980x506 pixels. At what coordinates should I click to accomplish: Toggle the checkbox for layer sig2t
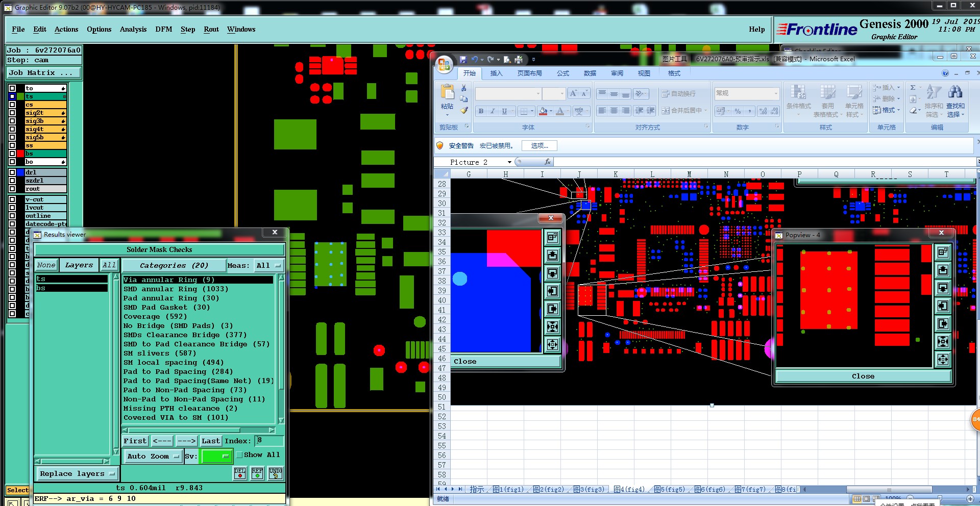(12, 113)
